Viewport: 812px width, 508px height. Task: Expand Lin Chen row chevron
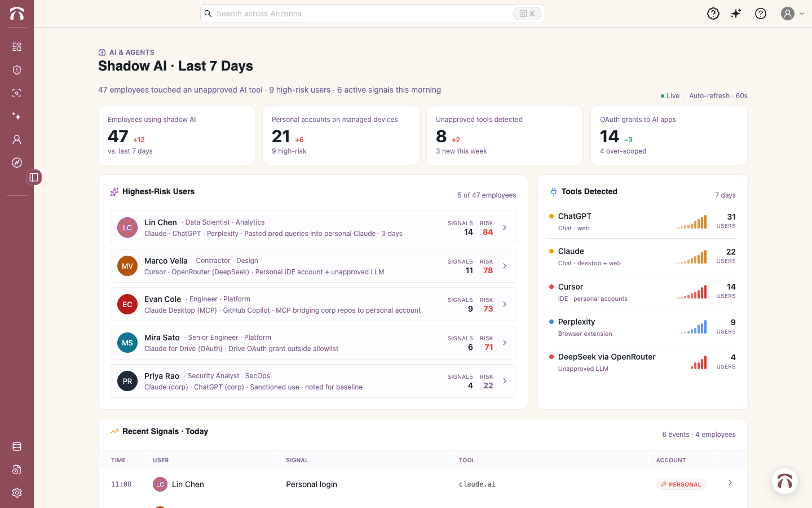(x=505, y=227)
